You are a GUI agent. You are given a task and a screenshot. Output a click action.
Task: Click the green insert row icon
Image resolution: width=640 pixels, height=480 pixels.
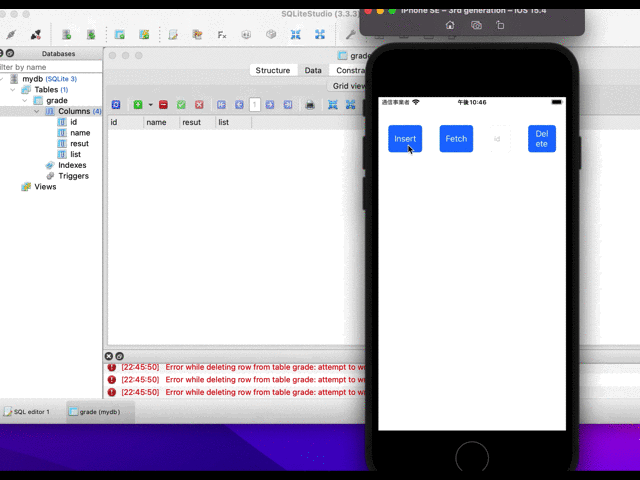coord(138,104)
